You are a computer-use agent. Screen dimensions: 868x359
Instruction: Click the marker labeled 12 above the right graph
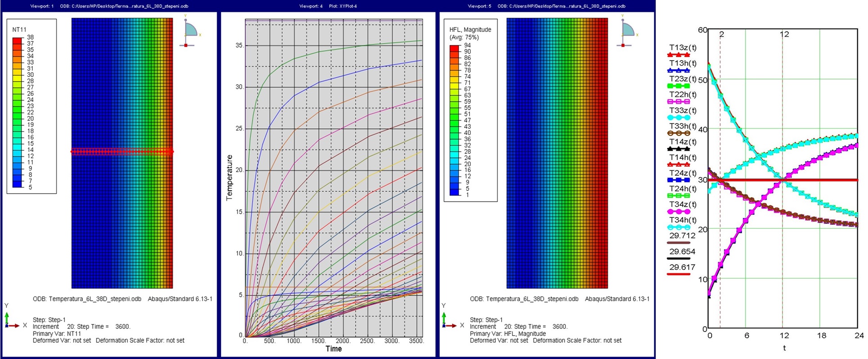785,34
